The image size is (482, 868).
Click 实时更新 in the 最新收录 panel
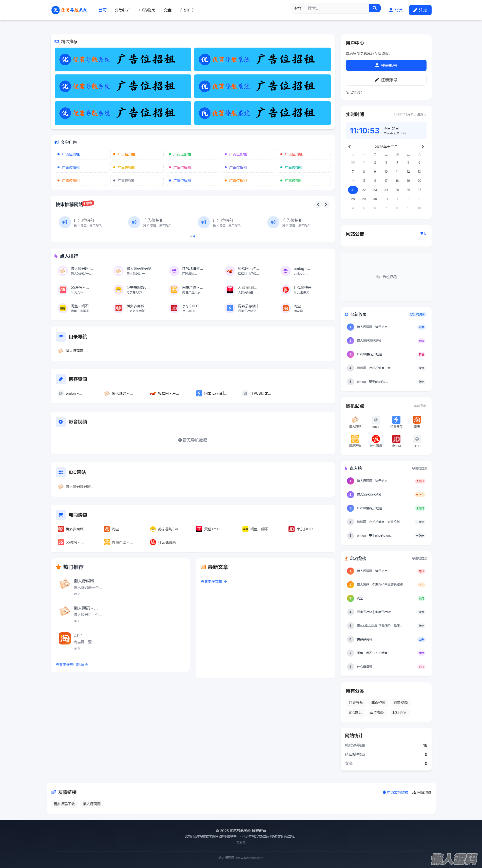pyautogui.click(x=418, y=314)
